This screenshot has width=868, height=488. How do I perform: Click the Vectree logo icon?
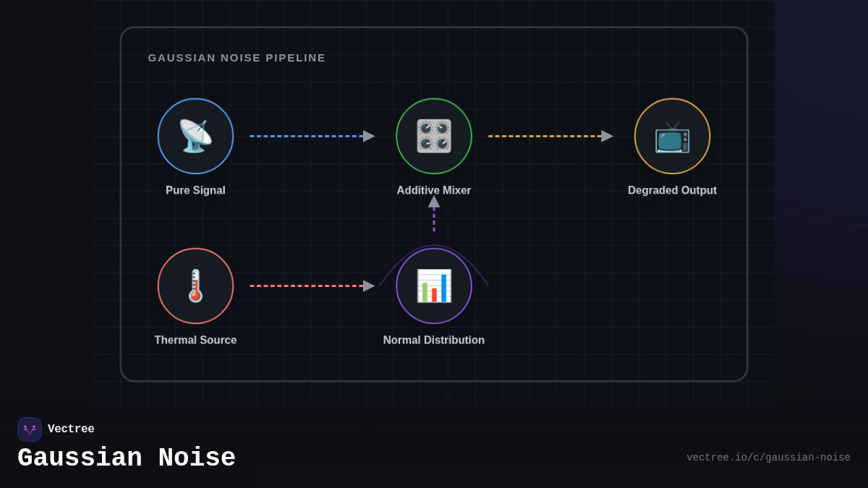30,429
